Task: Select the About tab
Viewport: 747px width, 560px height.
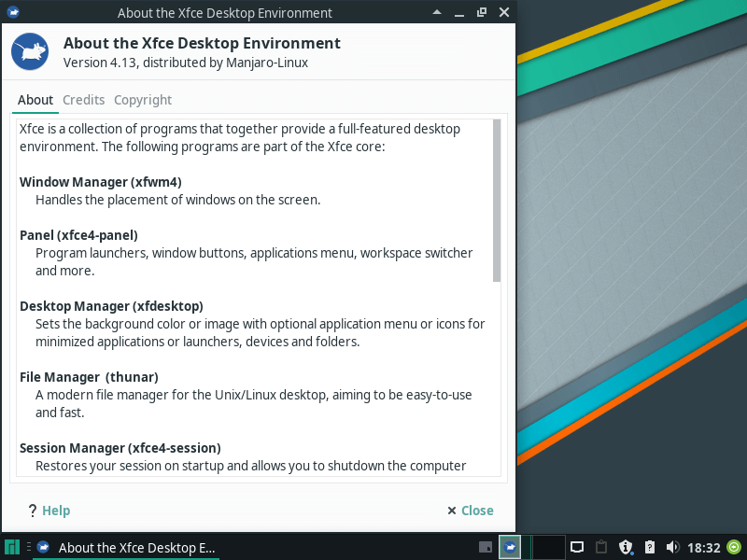Action: tap(35, 100)
